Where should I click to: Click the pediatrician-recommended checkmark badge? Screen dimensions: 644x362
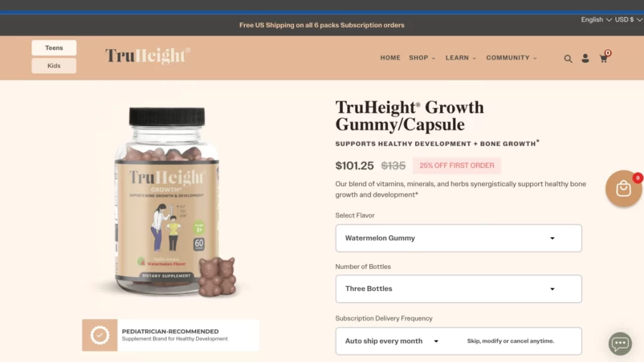point(100,335)
